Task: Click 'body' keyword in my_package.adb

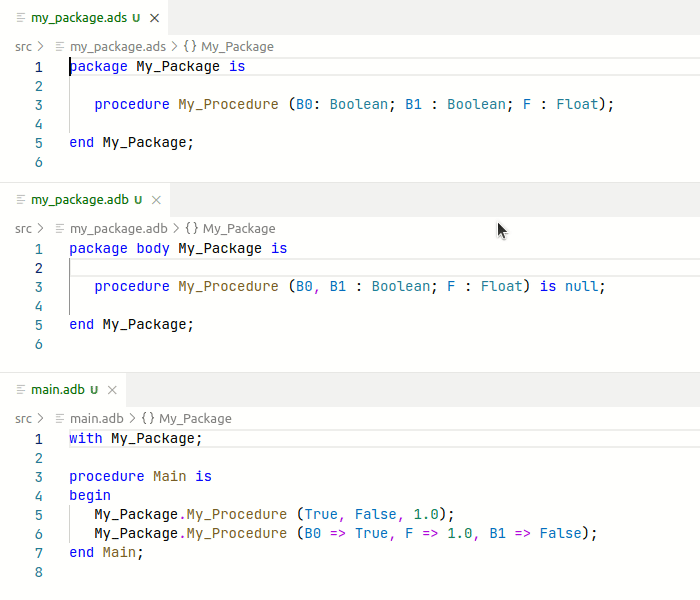Action: [x=153, y=249]
